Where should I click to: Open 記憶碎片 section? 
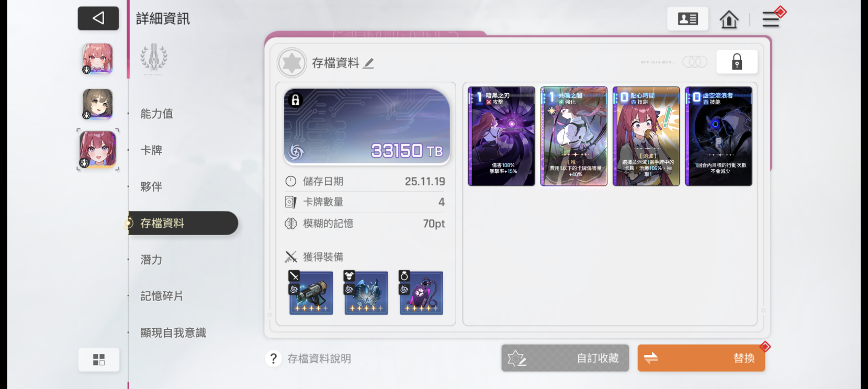(x=162, y=296)
